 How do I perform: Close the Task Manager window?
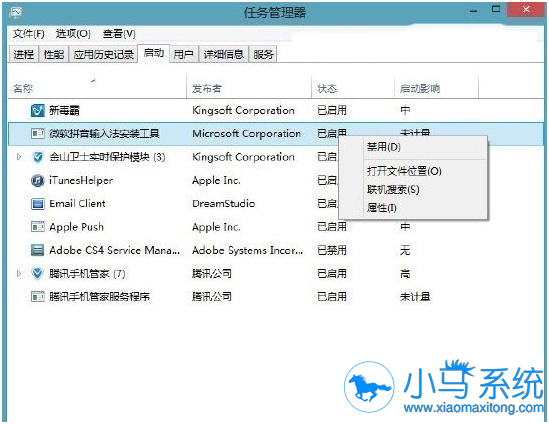click(x=526, y=9)
